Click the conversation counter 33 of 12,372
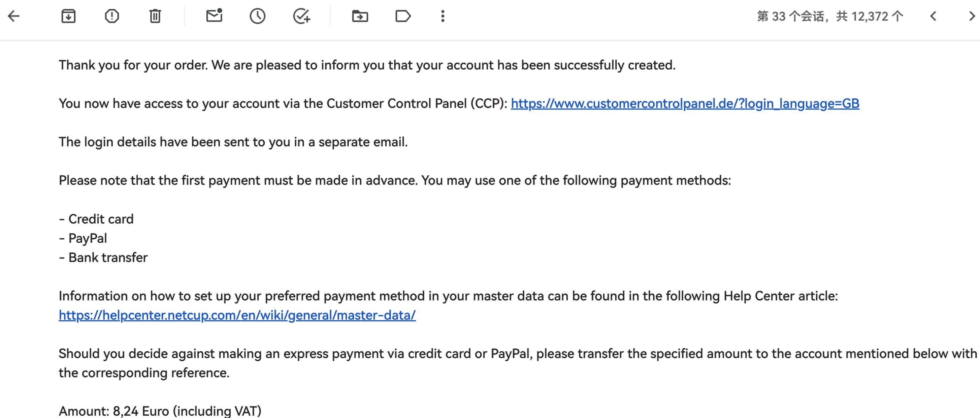This screenshot has width=980, height=418. coord(830,17)
